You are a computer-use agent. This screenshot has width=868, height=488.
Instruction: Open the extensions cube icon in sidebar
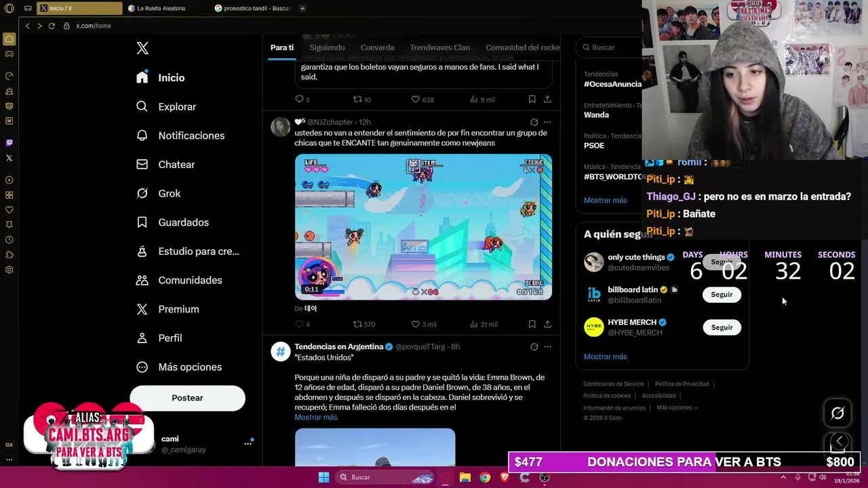tap(9, 255)
